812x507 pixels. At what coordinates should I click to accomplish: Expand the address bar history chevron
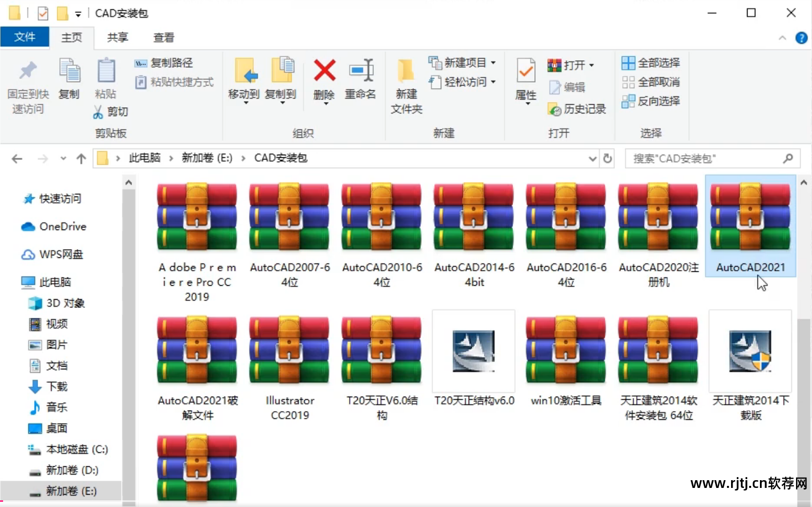click(593, 158)
